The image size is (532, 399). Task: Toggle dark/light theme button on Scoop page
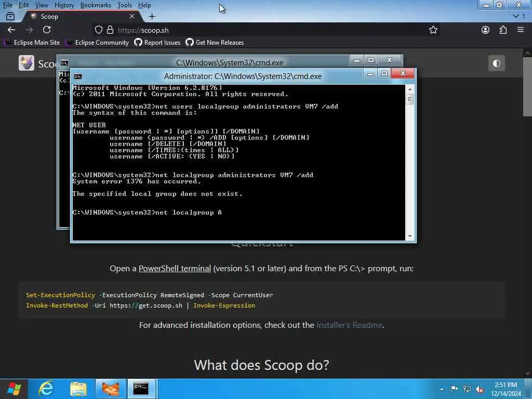[496, 63]
